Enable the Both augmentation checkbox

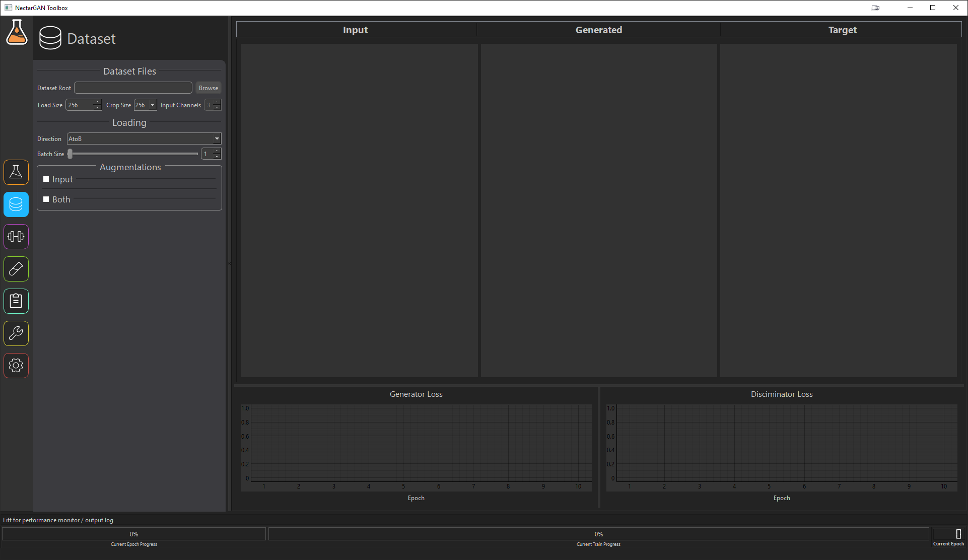[46, 199]
